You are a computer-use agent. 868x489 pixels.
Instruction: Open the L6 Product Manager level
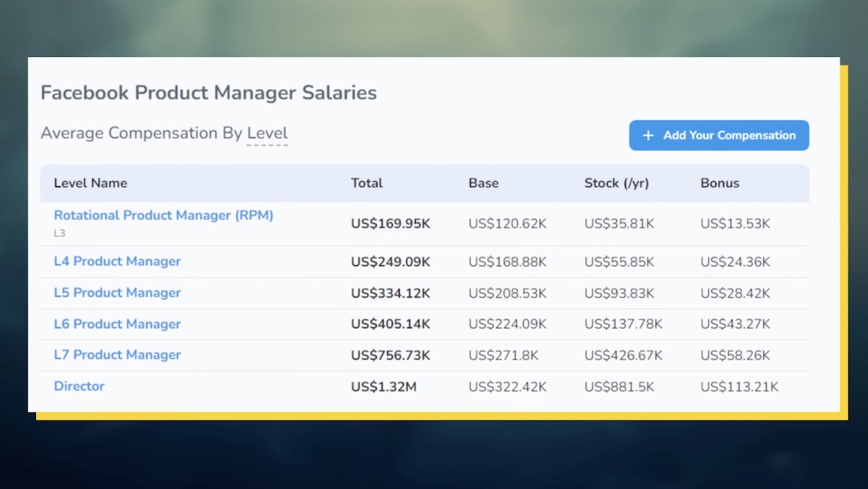117,324
